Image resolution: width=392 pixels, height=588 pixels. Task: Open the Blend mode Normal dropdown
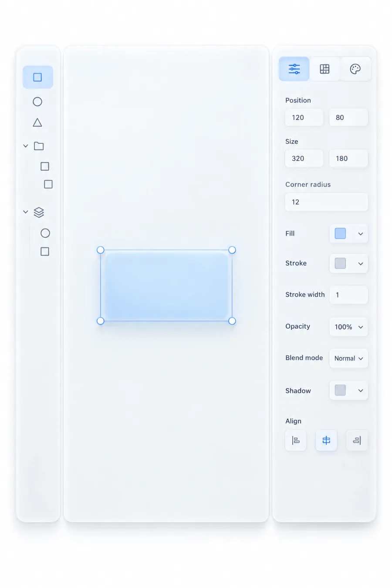pyautogui.click(x=348, y=358)
